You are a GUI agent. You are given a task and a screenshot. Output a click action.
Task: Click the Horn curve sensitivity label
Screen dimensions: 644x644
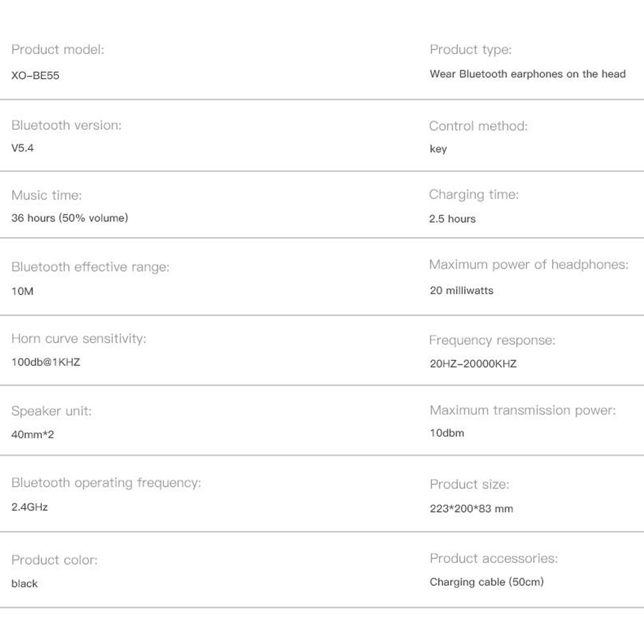point(79,338)
